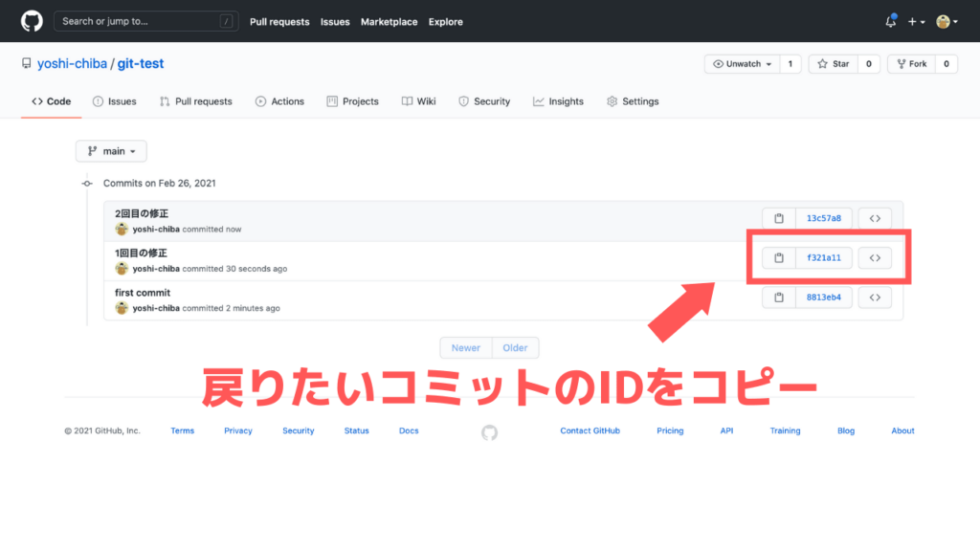Switch to the Actions tab
This screenshot has height=551, width=980.
click(279, 100)
